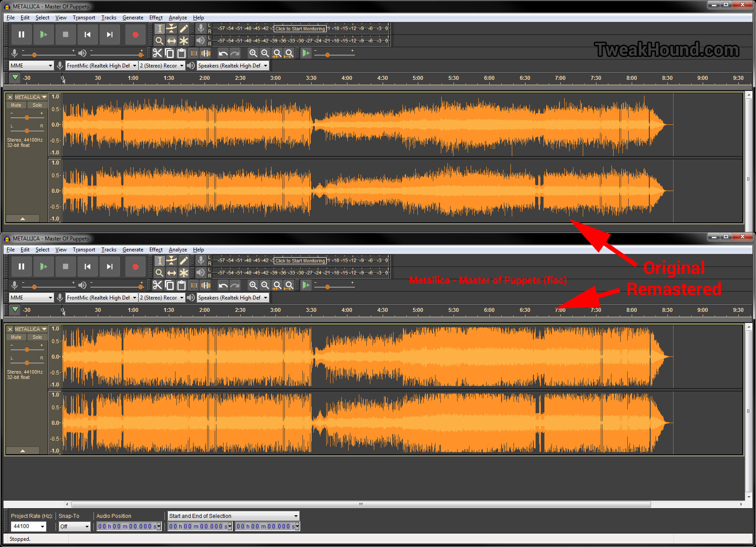This screenshot has height=547, width=756.
Task: Click Trim audio icon in top window
Action: click(194, 53)
